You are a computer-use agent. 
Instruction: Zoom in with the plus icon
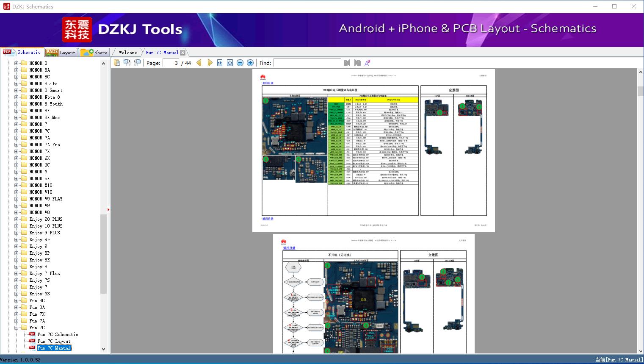pos(250,63)
